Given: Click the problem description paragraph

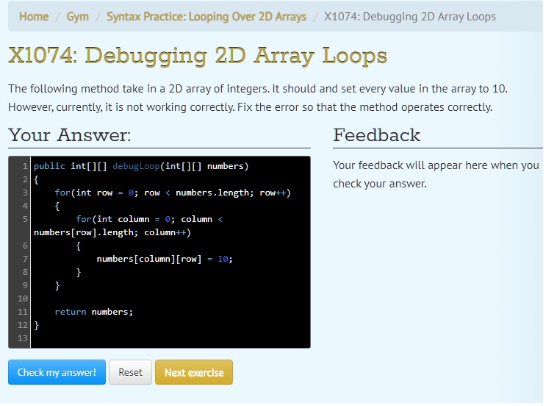Looking at the screenshot, I should coord(258,98).
